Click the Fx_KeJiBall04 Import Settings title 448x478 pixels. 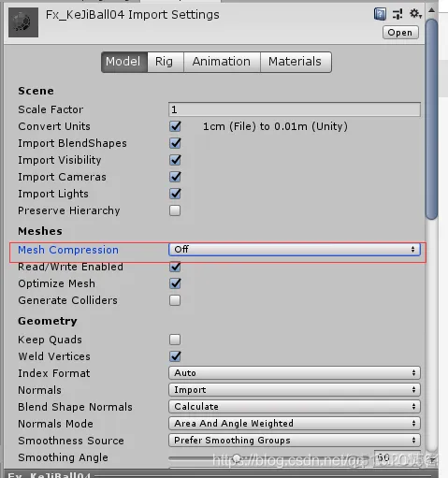[133, 15]
